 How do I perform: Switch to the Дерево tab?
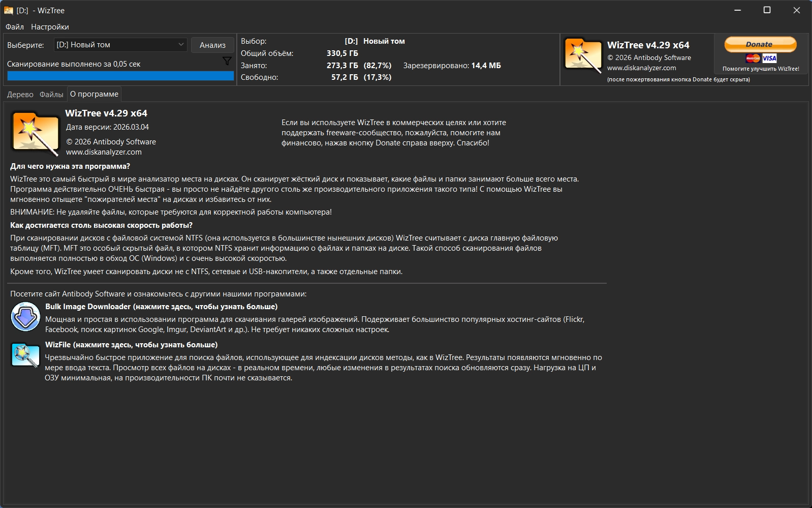(20, 94)
